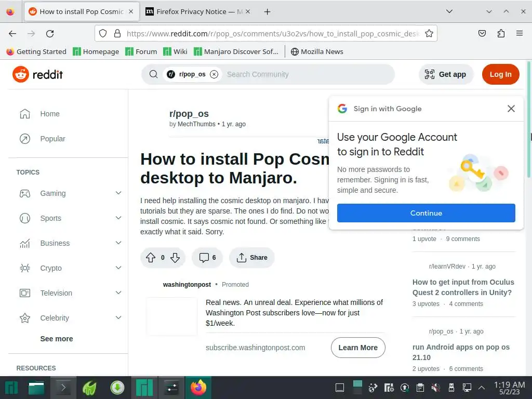
Task: Expand the Television topic
Action: coord(118,292)
